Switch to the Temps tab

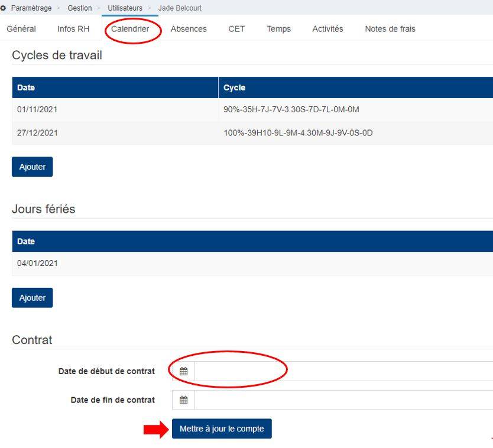point(278,29)
